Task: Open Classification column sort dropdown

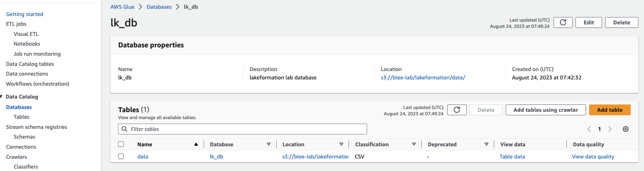Action: pos(414,145)
